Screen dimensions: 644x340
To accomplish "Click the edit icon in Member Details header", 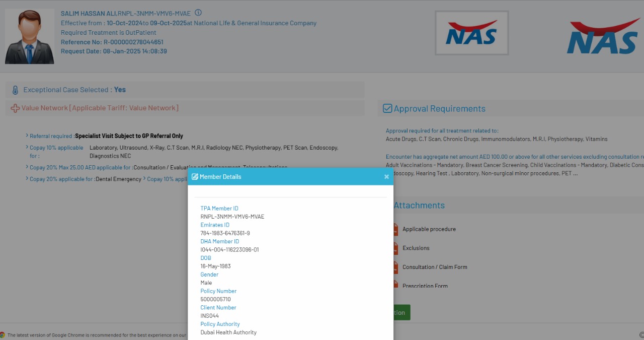I will (195, 177).
